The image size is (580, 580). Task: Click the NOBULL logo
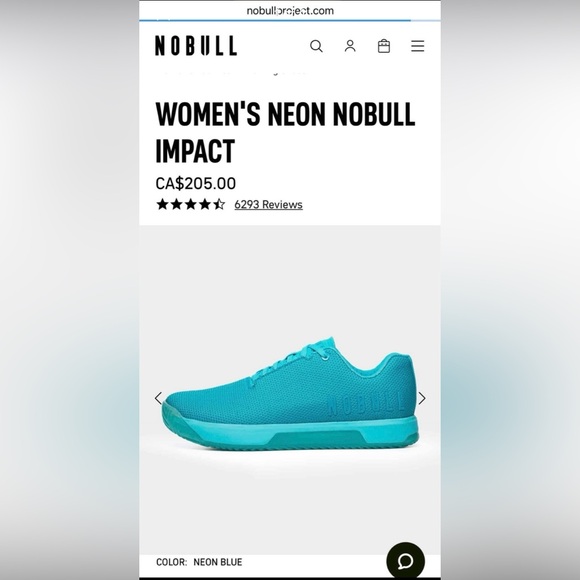196,45
